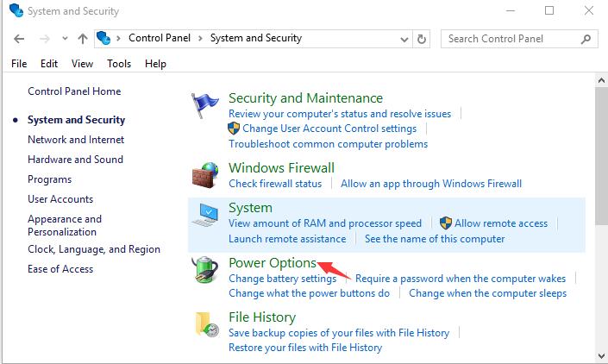Click the Security and Maintenance flag icon
The image size is (608, 364).
(204, 105)
